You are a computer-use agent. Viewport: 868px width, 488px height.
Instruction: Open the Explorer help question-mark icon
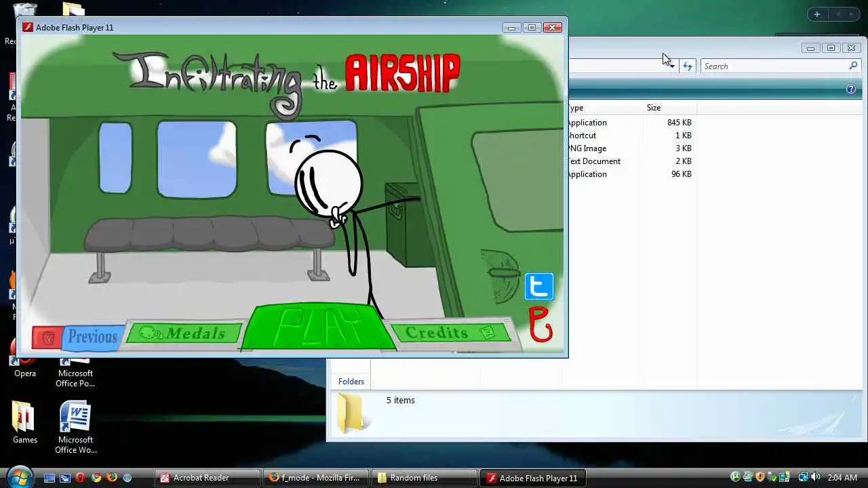(851, 89)
